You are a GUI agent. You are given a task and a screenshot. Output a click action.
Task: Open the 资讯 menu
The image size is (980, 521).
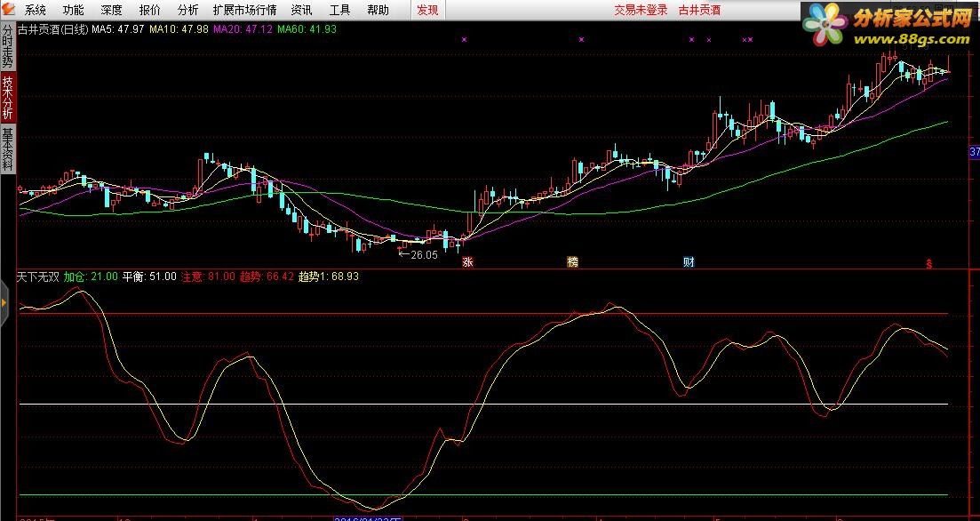[x=302, y=10]
